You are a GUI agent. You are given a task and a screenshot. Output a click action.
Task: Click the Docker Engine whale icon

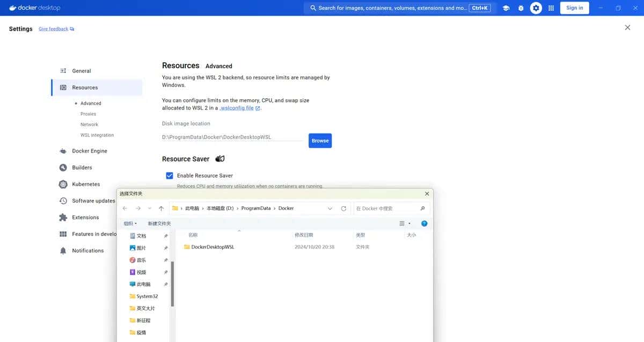[63, 151]
